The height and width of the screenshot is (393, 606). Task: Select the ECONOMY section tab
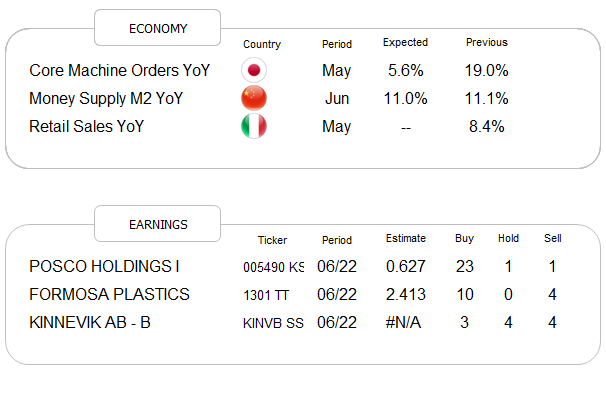[158, 28]
